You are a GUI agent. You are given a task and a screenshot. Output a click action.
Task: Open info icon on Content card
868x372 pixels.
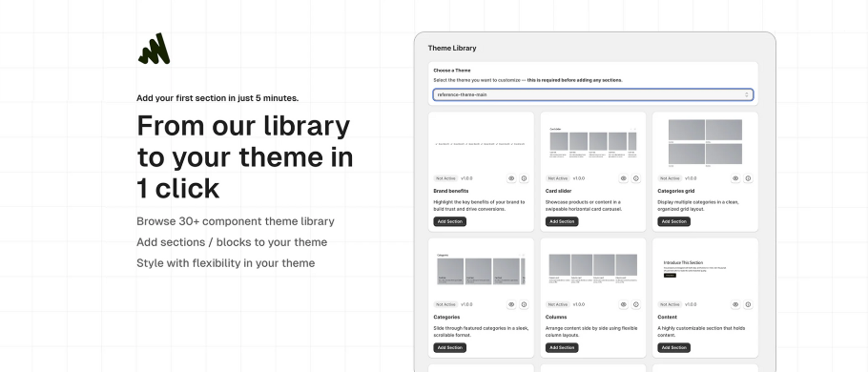(748, 304)
